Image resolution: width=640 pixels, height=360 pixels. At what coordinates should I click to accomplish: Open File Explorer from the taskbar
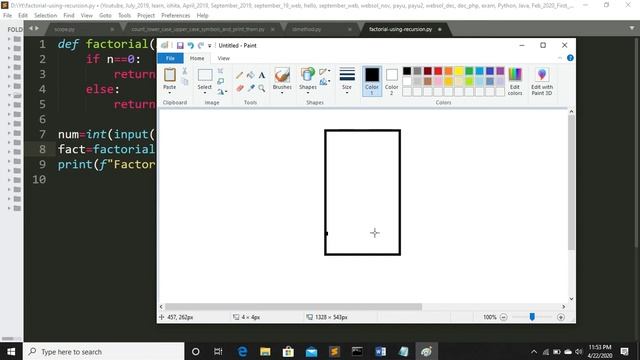[265, 351]
